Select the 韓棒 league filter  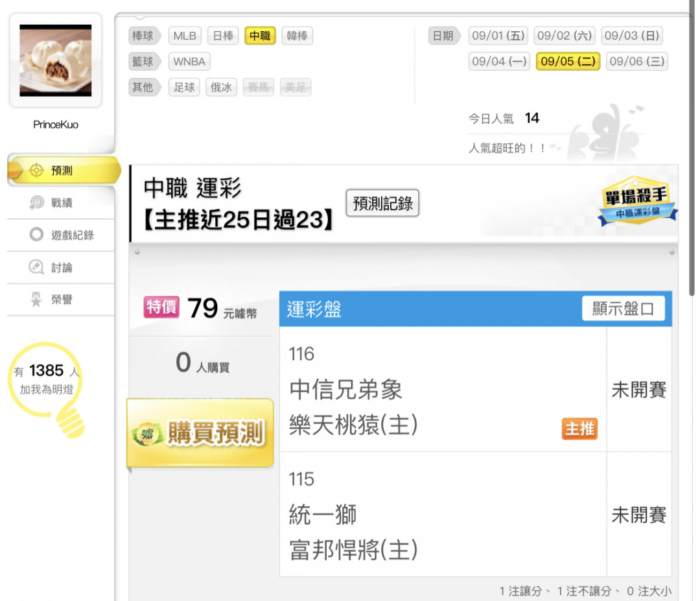coord(297,36)
